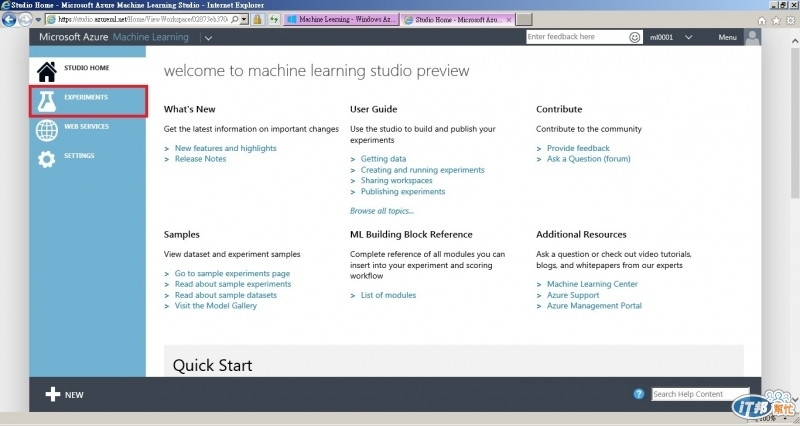Open Visit the Model Gallery link
The width and height of the screenshot is (800, 426).
point(215,306)
